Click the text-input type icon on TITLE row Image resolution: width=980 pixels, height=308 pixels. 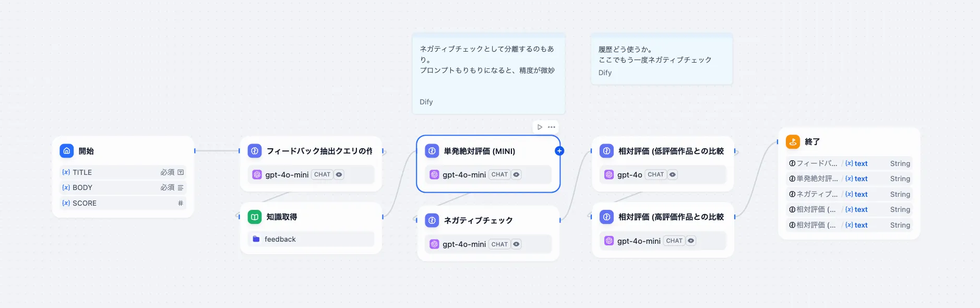click(181, 172)
